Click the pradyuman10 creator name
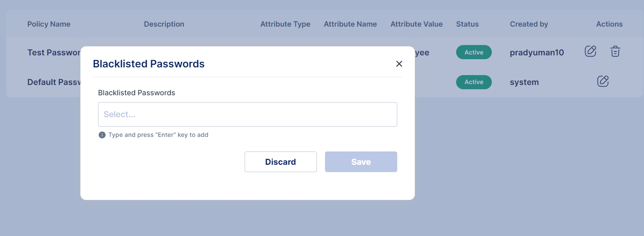 click(x=537, y=52)
